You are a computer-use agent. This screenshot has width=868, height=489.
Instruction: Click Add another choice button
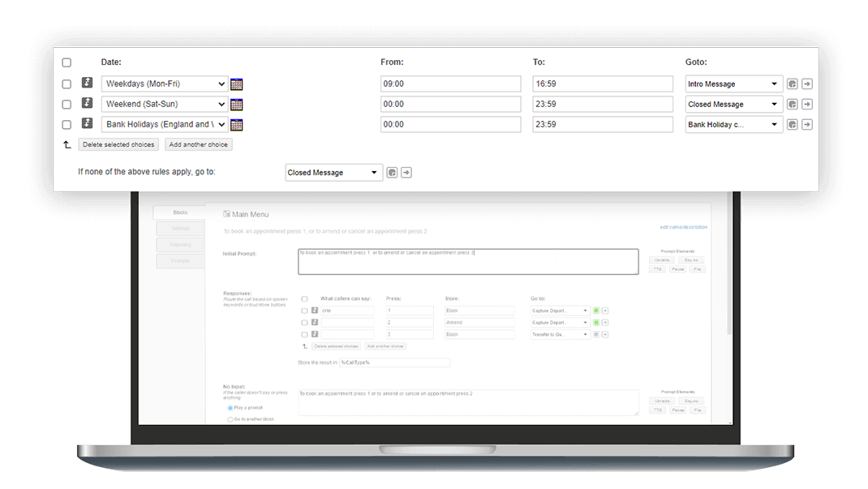pyautogui.click(x=198, y=144)
